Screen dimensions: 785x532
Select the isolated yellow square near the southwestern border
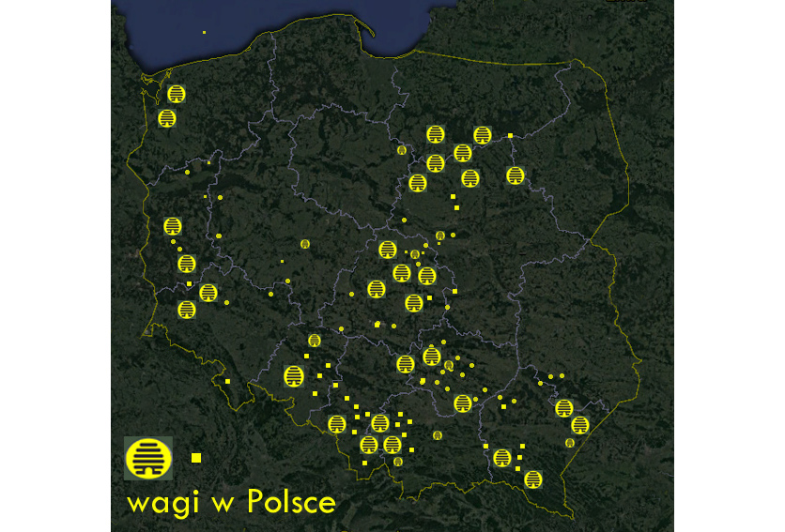pyautogui.click(x=228, y=381)
